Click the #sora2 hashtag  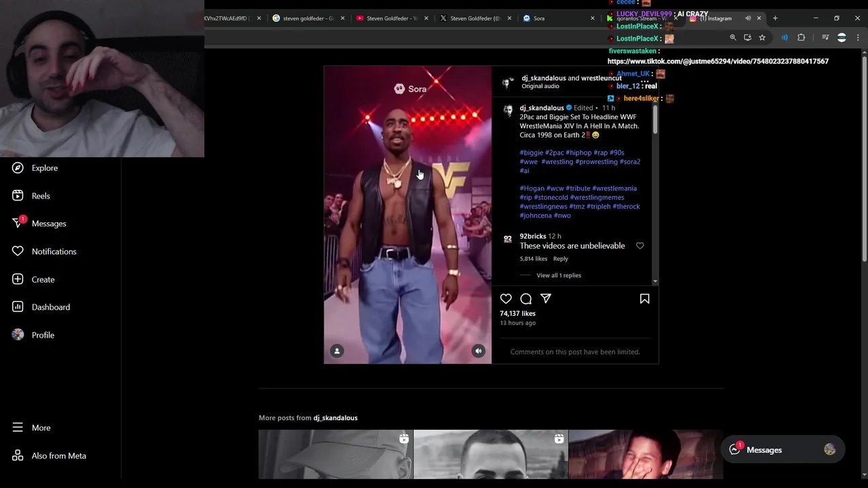tap(630, 161)
